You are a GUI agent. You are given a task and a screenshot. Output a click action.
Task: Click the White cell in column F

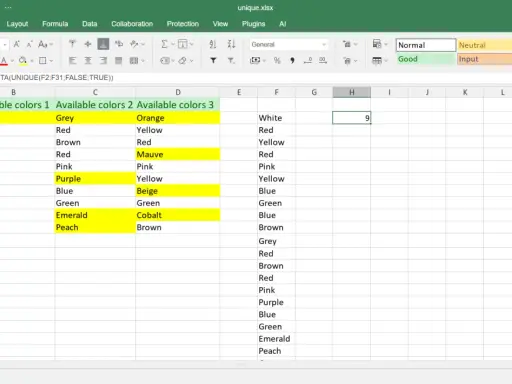[276, 118]
